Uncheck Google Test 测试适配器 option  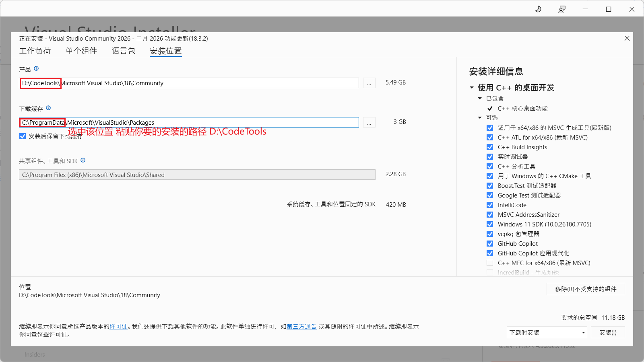(490, 195)
